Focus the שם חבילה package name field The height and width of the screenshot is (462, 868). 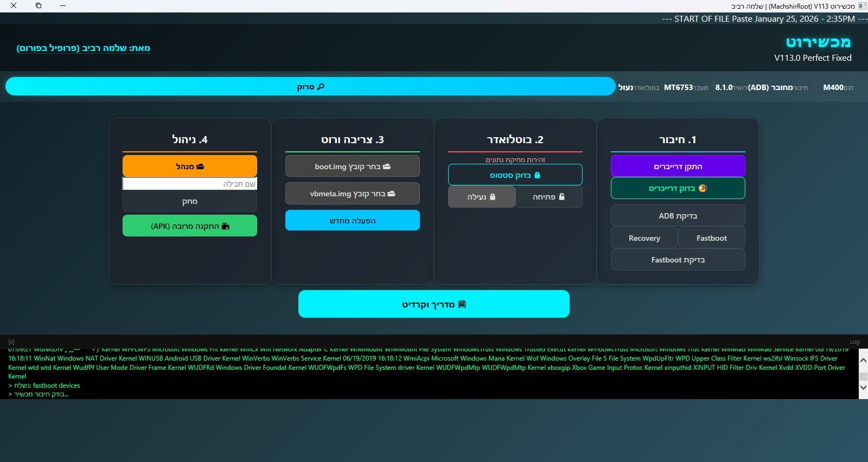(x=189, y=184)
